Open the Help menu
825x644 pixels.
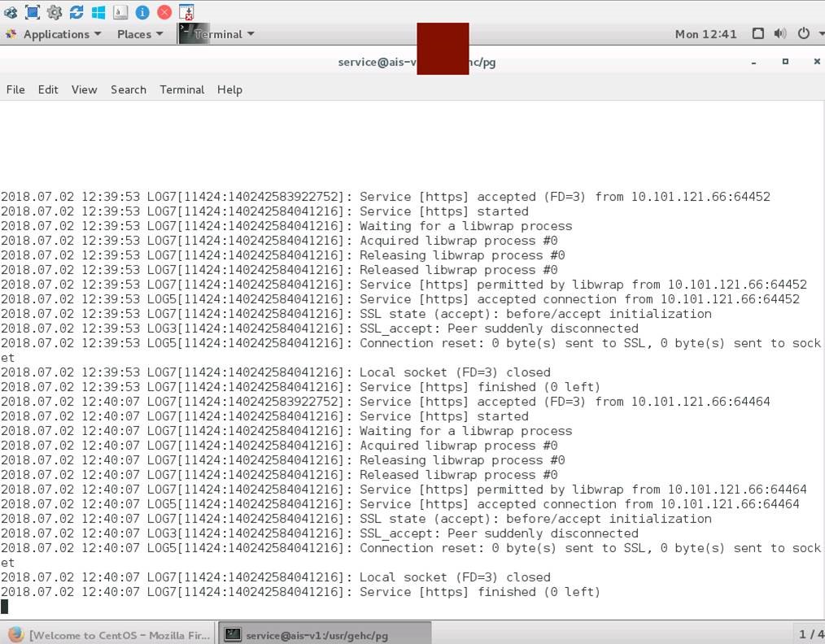coord(229,89)
